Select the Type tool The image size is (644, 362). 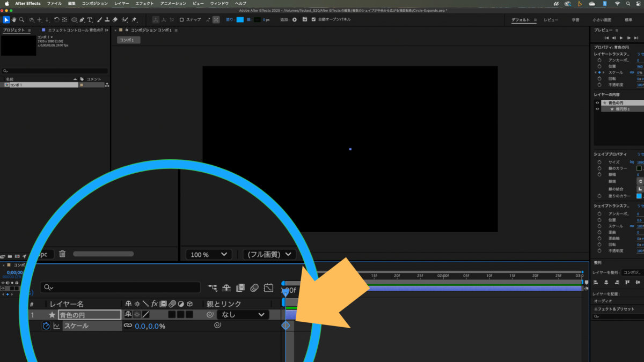pyautogui.click(x=90, y=20)
